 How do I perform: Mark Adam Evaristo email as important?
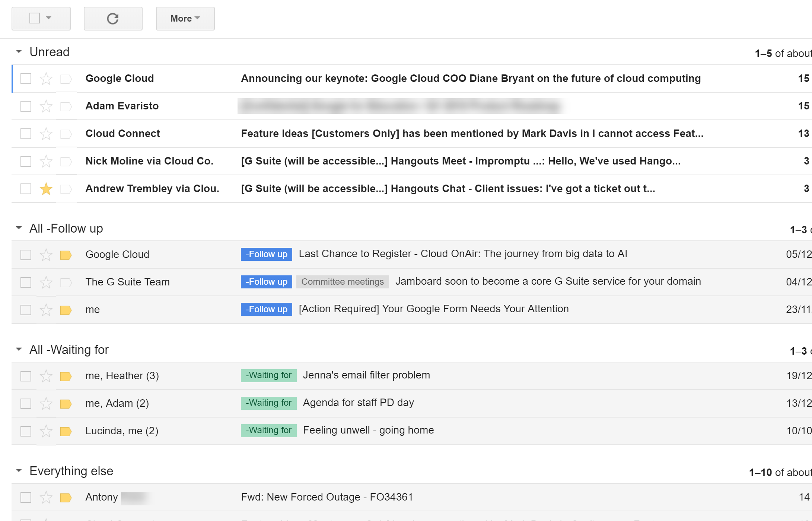tap(66, 106)
